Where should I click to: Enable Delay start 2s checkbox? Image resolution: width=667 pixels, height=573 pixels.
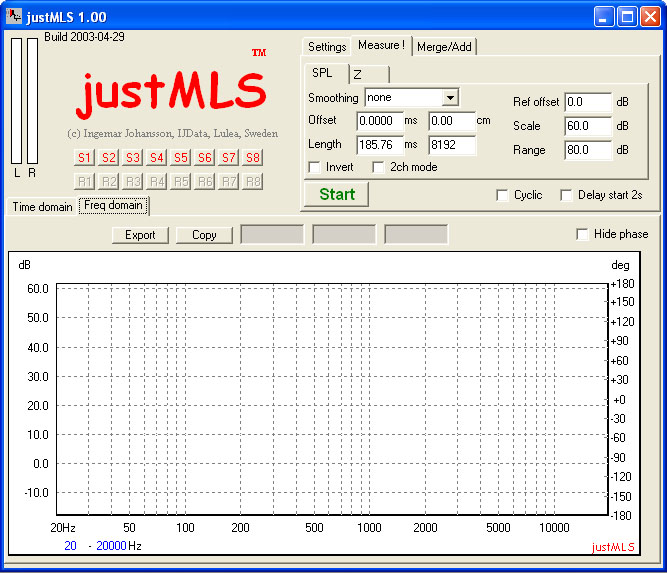click(566, 195)
